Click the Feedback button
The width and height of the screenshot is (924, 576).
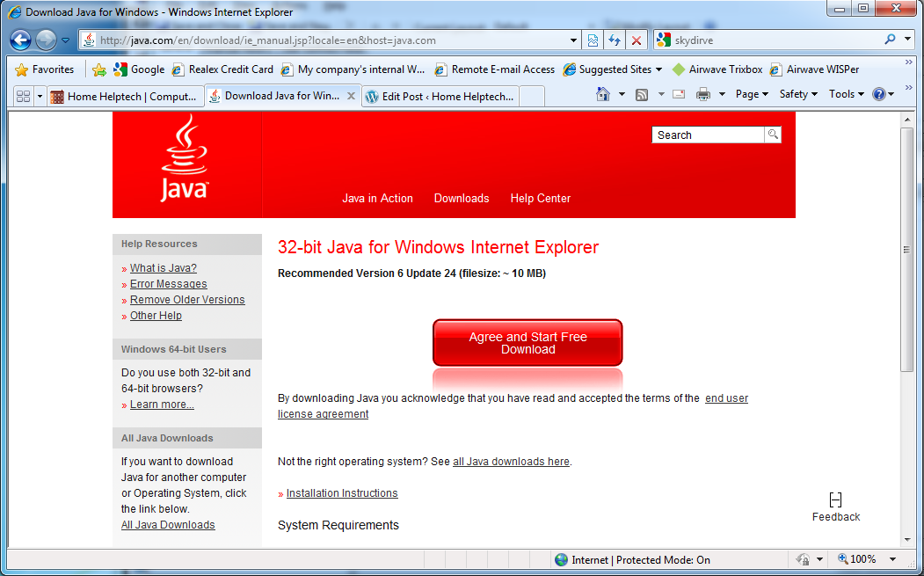point(835,507)
